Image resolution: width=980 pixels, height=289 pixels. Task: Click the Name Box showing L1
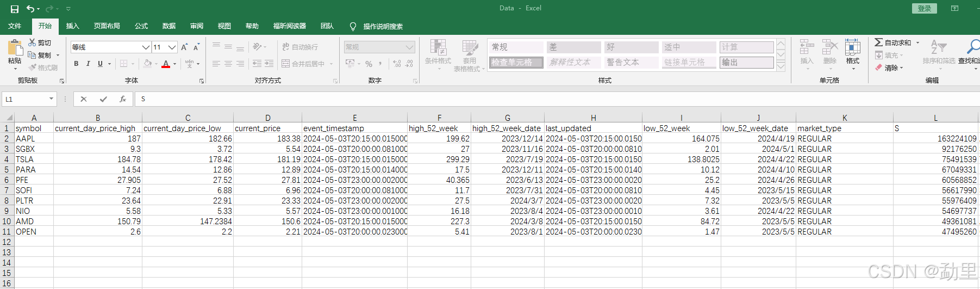(25, 99)
